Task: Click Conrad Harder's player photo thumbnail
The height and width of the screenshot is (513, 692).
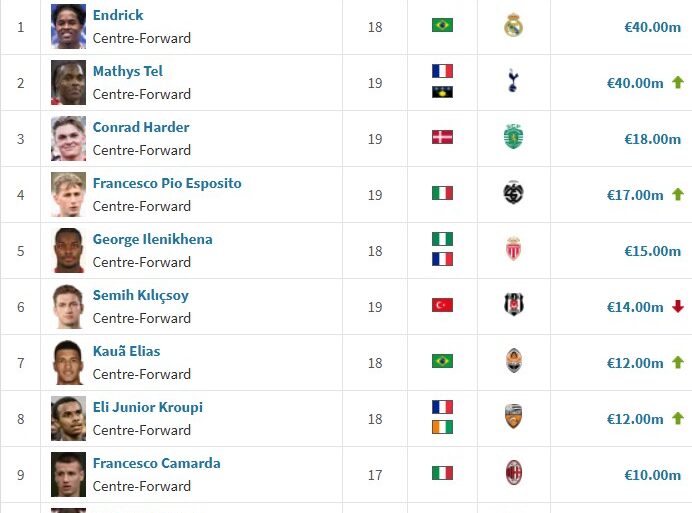Action: coord(69,138)
